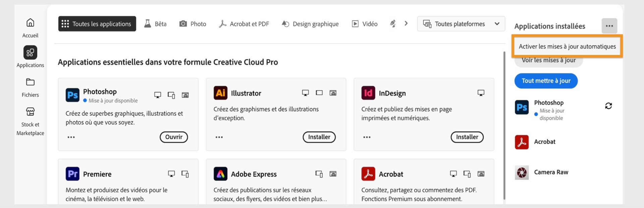Click Photoshop card mobile platform icon
The width and height of the screenshot is (644, 208).
tap(171, 95)
